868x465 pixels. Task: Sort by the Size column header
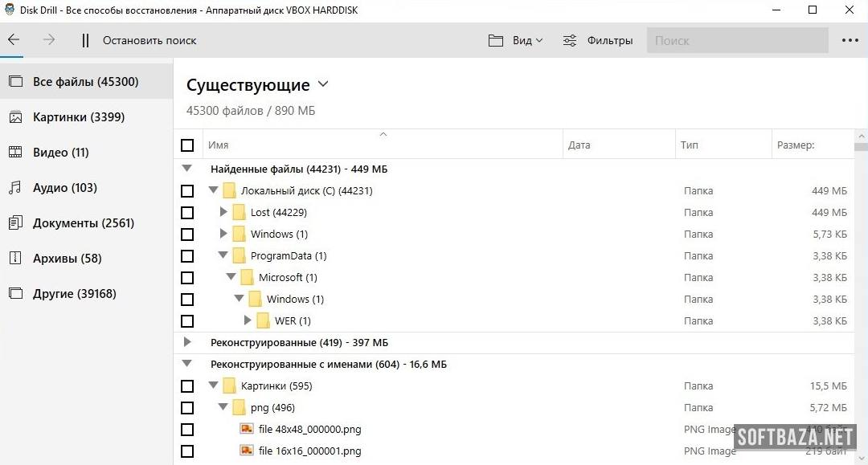[x=796, y=145]
